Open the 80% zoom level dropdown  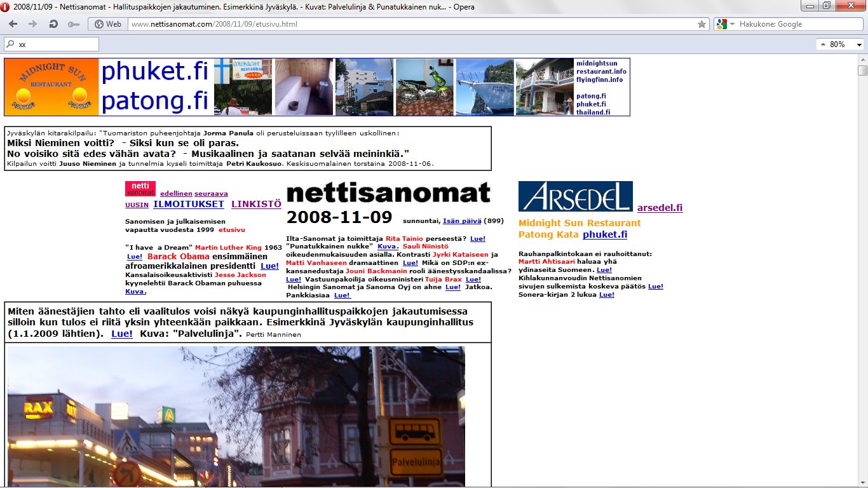859,44
